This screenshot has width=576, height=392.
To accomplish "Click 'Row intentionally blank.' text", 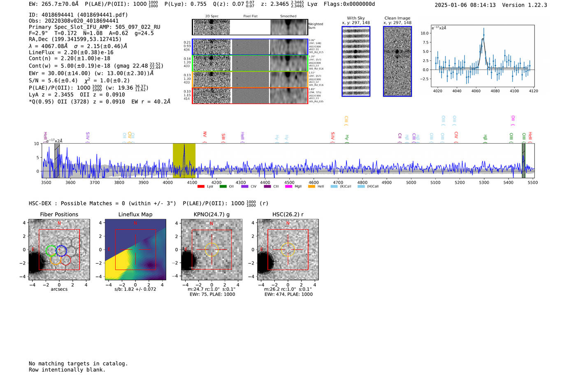I will point(67,370).
